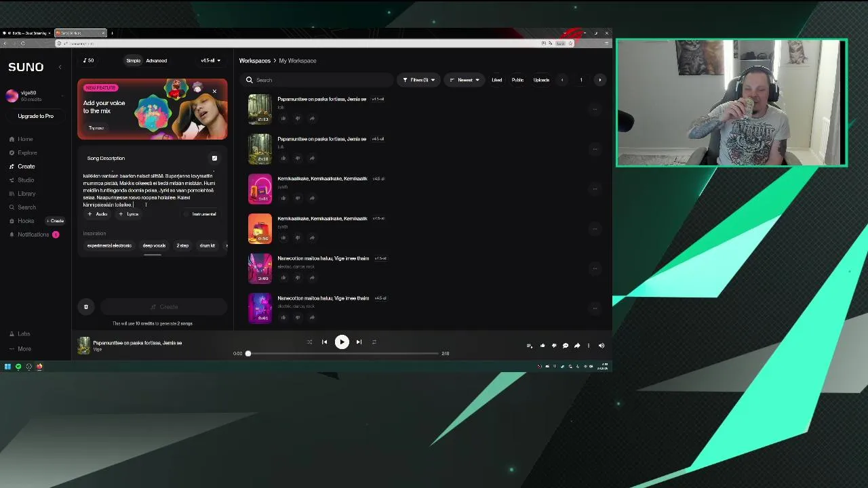Toggle the Instrumental switch
The height and width of the screenshot is (488, 868).
(x=200, y=214)
